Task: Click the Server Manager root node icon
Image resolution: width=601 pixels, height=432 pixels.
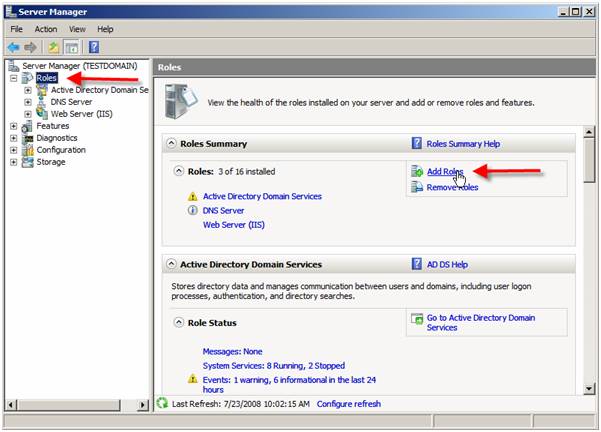Action: click(x=14, y=66)
